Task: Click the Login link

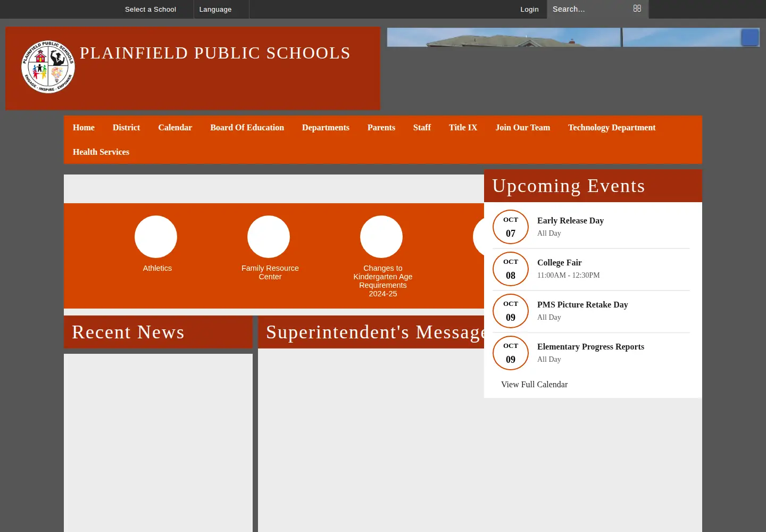Action: [x=529, y=9]
